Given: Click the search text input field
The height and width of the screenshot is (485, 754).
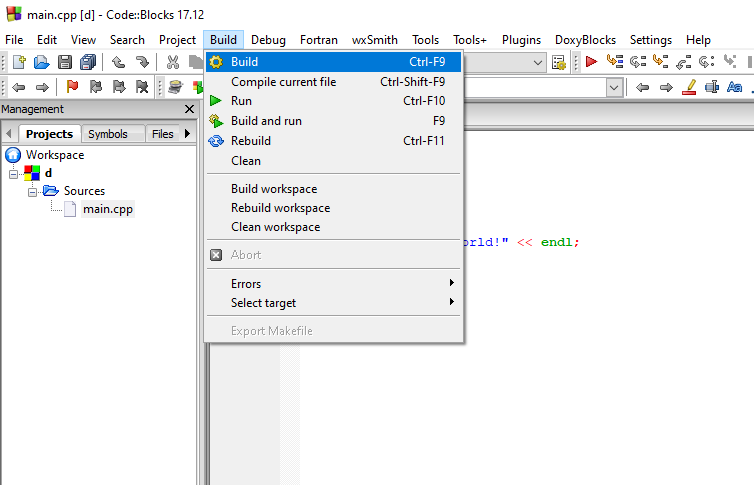Looking at the screenshot, I should [534, 87].
